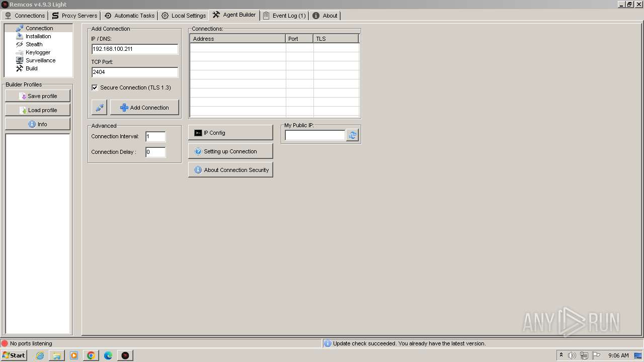Open Microsoft Edge from the taskbar
Image resolution: width=644 pixels, height=362 pixels.
108,355
